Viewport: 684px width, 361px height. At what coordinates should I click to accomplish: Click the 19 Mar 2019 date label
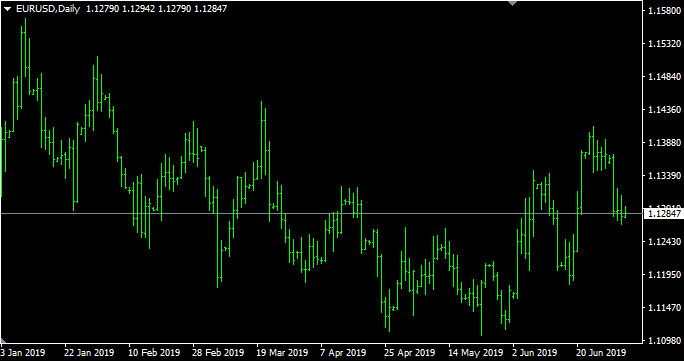[x=282, y=352]
